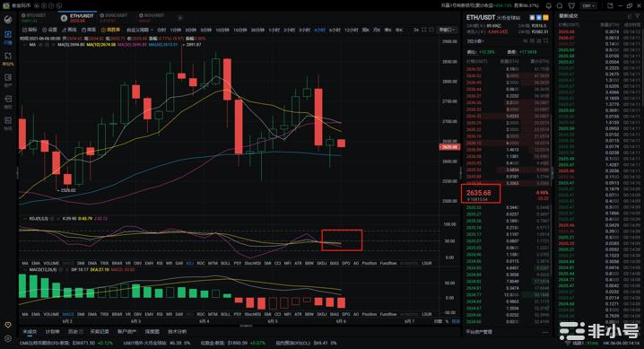Click the 2635.68 price tag on chart axis

pos(449,147)
